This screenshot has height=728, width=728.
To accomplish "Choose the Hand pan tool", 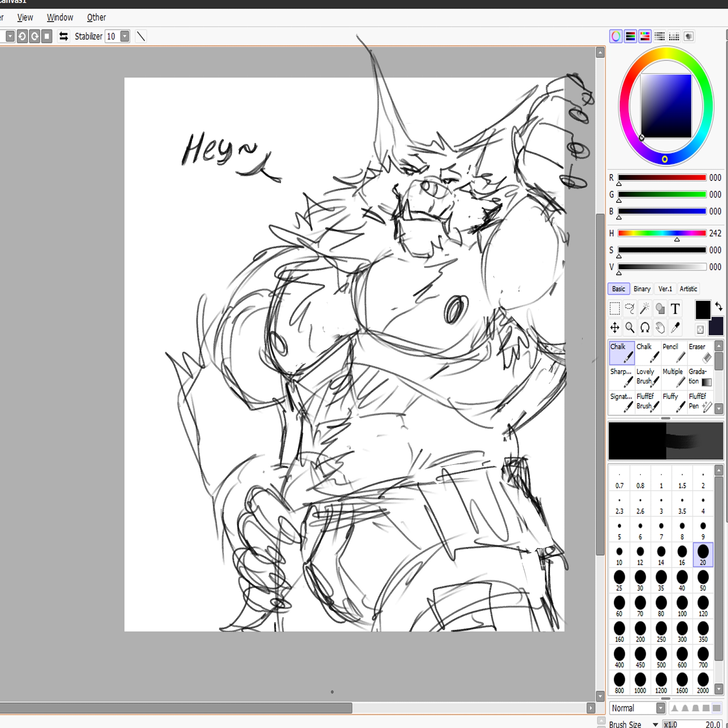I will click(x=660, y=328).
